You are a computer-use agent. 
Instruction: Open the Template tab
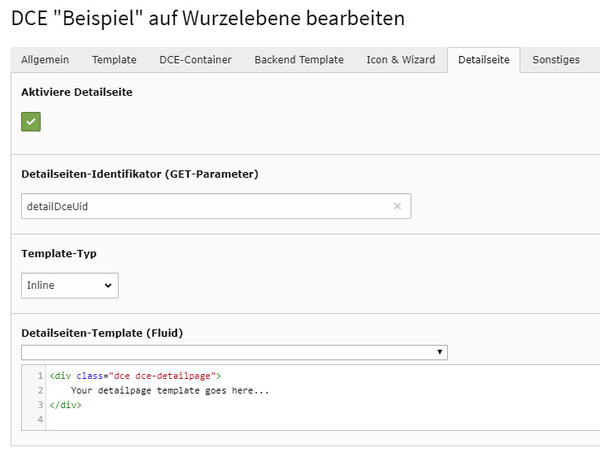pyautogui.click(x=114, y=60)
